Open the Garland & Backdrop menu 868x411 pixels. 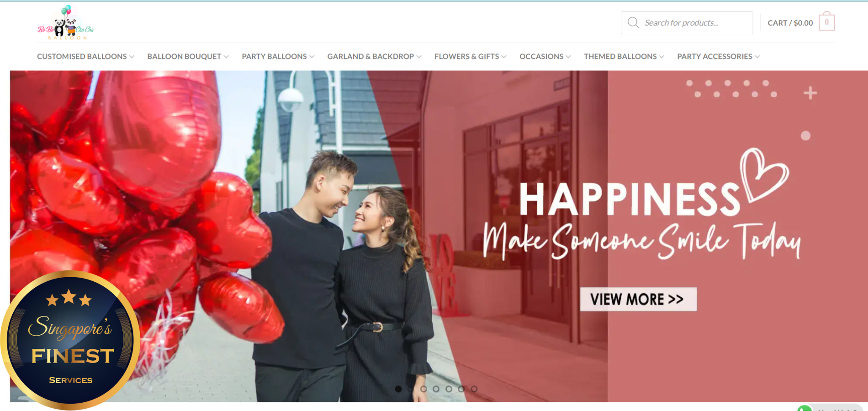pyautogui.click(x=374, y=56)
